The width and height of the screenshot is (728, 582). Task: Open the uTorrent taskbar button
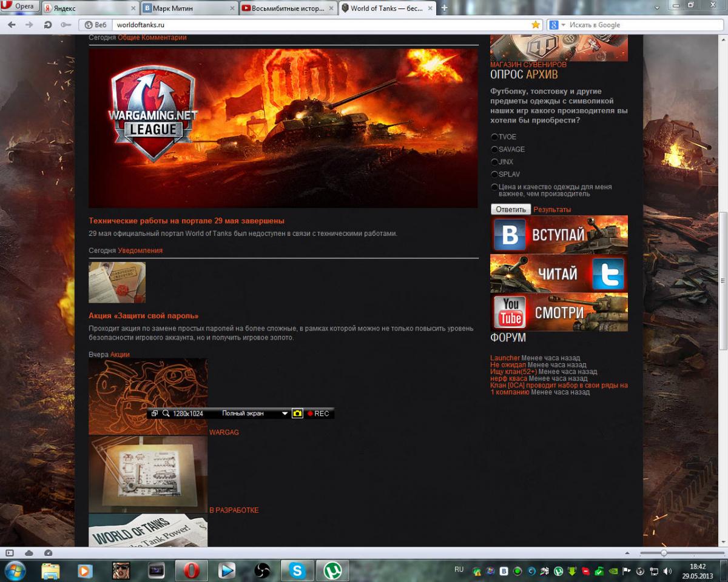tap(332, 570)
